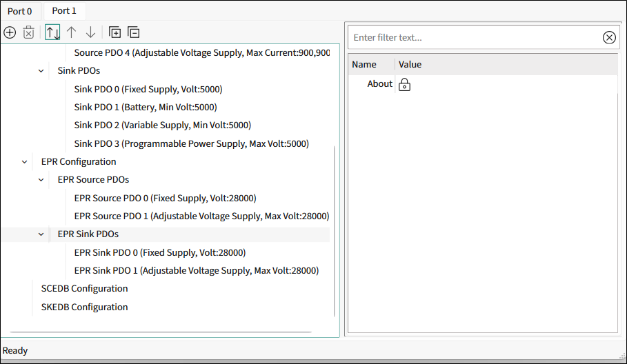Select the EPR Source PDOs label
Image resolution: width=627 pixels, height=364 pixels.
(93, 179)
